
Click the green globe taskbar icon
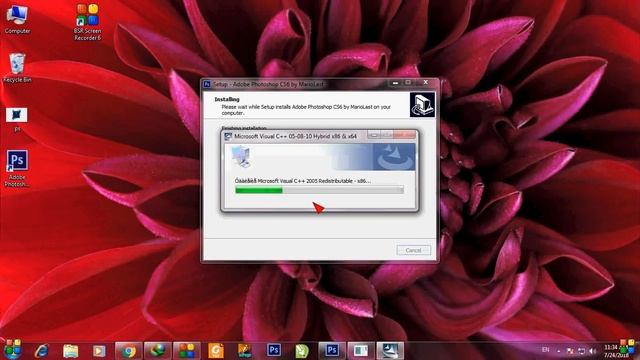pos(158,351)
